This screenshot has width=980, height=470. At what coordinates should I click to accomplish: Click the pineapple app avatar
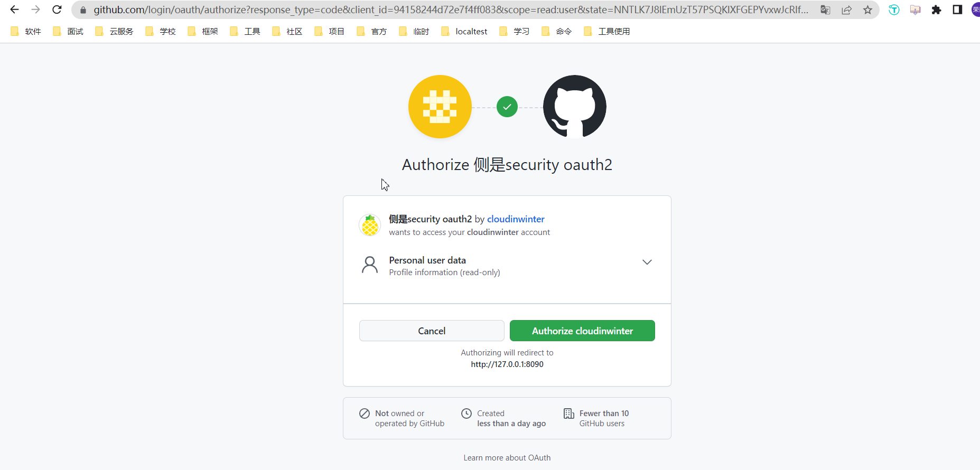point(370,225)
